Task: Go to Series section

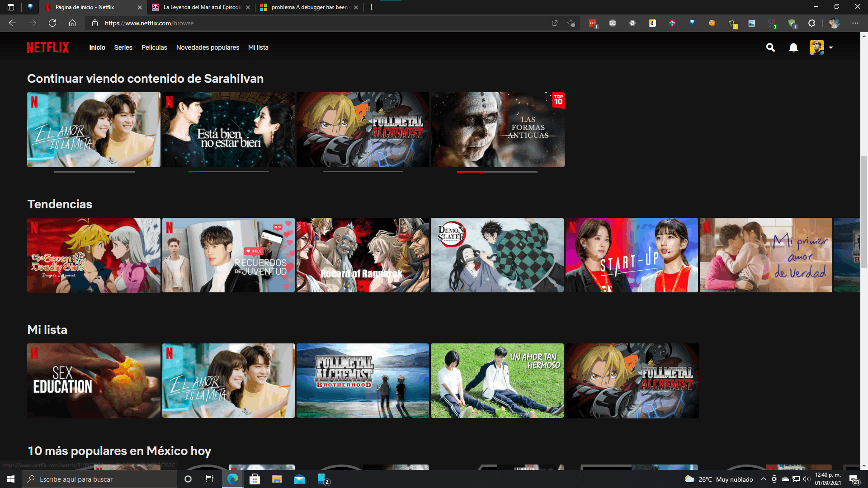Action: click(123, 47)
